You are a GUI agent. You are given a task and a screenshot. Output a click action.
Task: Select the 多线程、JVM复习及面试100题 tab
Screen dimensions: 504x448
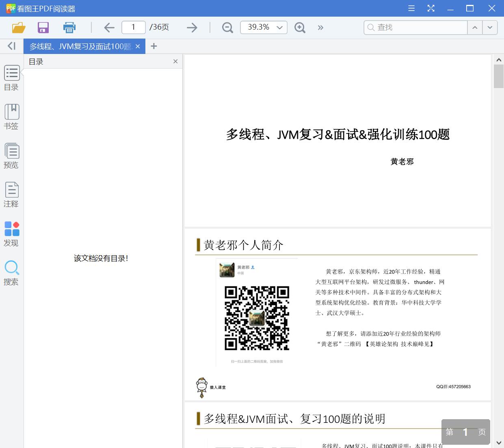click(x=80, y=46)
